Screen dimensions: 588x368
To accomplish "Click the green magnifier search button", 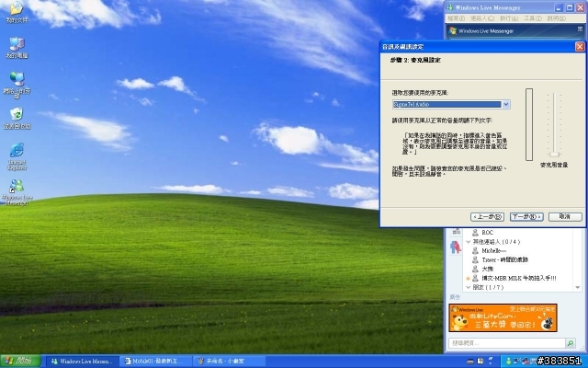I will 570,343.
